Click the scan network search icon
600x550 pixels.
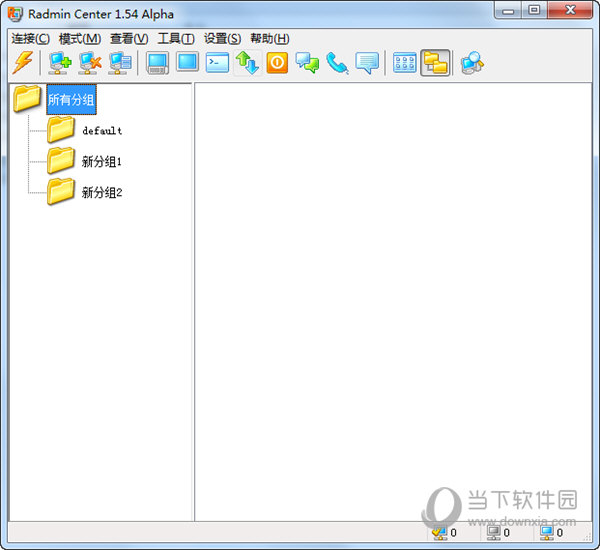(x=473, y=63)
